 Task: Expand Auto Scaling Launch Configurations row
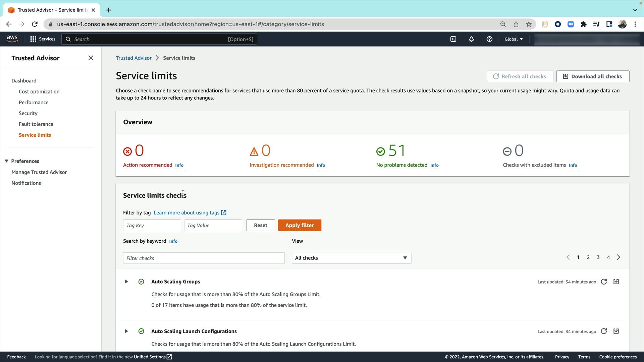pos(126,331)
